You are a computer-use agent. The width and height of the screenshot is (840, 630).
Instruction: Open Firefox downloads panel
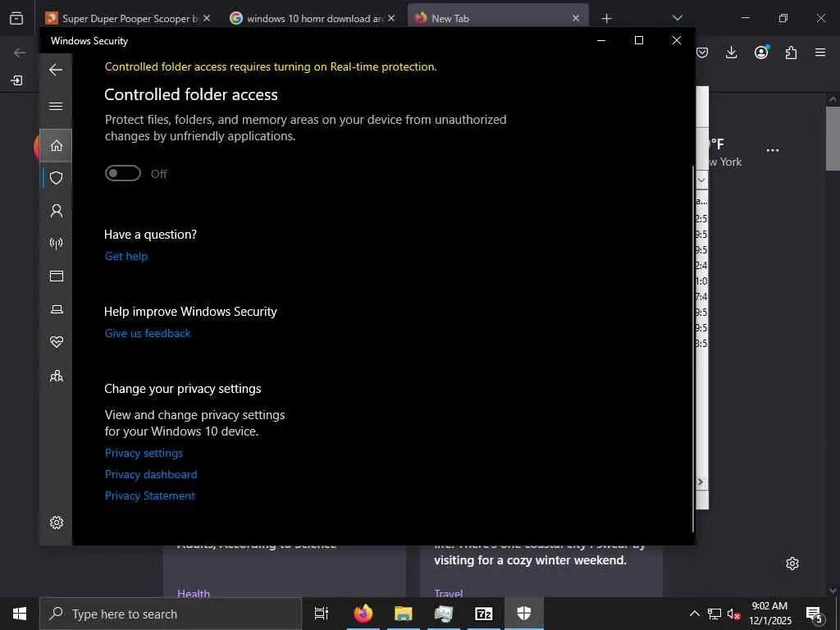(x=731, y=52)
